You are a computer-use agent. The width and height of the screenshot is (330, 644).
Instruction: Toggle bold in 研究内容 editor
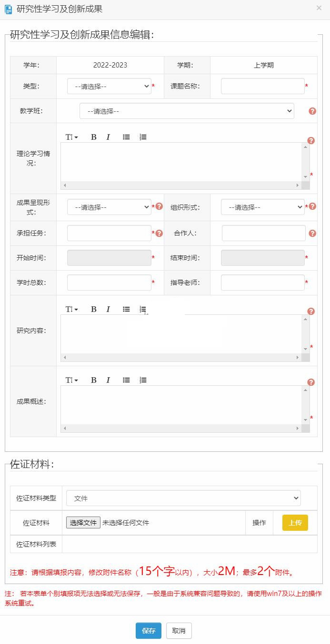click(x=94, y=309)
